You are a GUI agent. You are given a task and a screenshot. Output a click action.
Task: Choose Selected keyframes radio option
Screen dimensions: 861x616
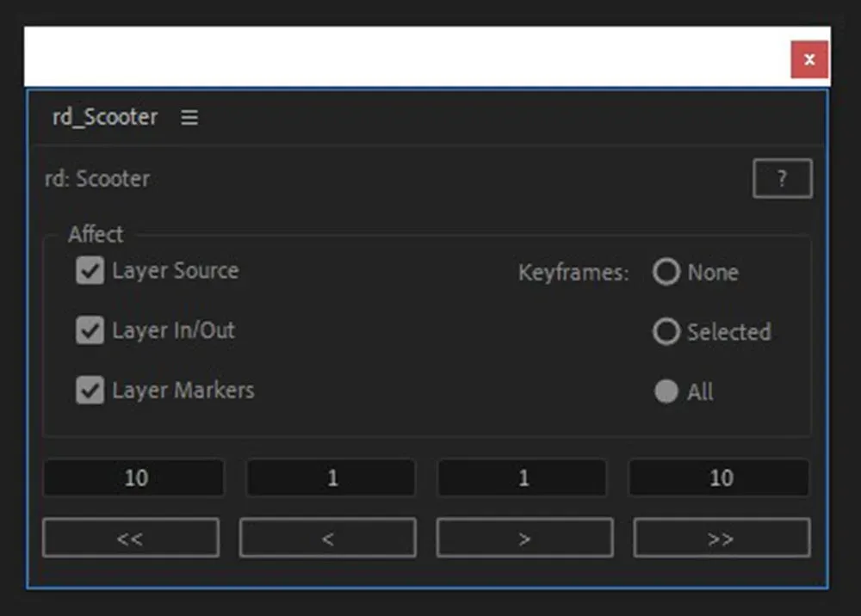tap(666, 331)
